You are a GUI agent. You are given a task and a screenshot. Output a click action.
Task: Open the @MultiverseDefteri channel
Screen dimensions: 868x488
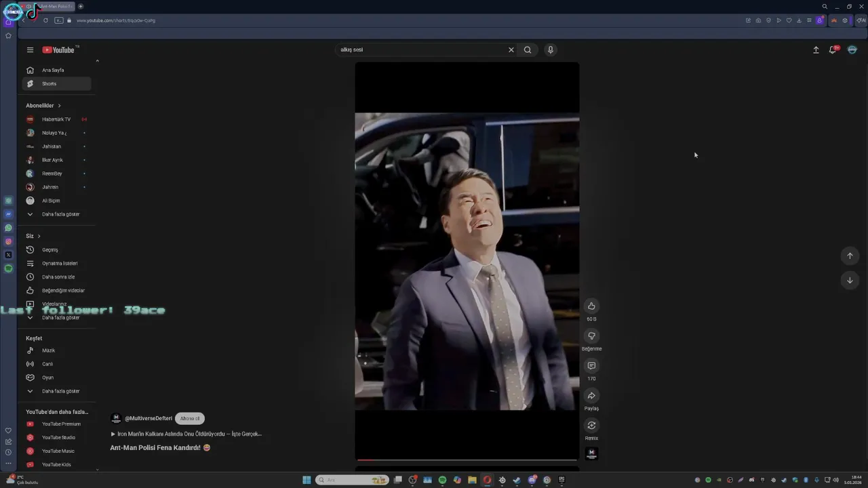(x=149, y=418)
